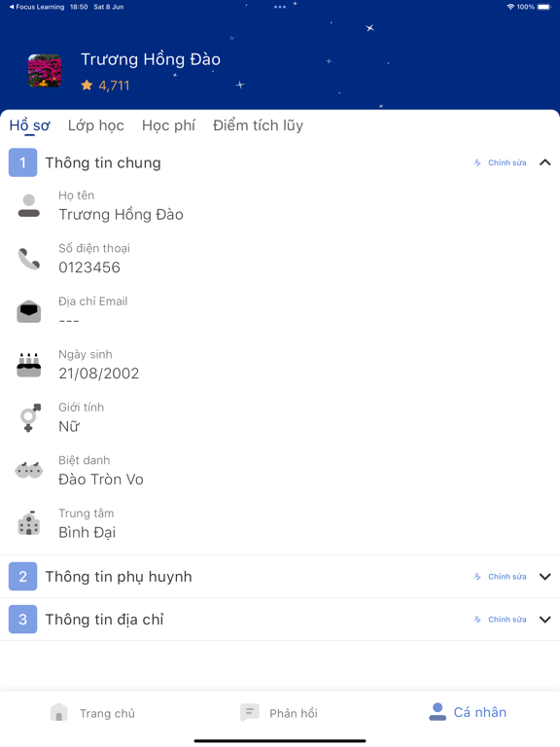
Task: Tap the school building icon
Action: [29, 523]
